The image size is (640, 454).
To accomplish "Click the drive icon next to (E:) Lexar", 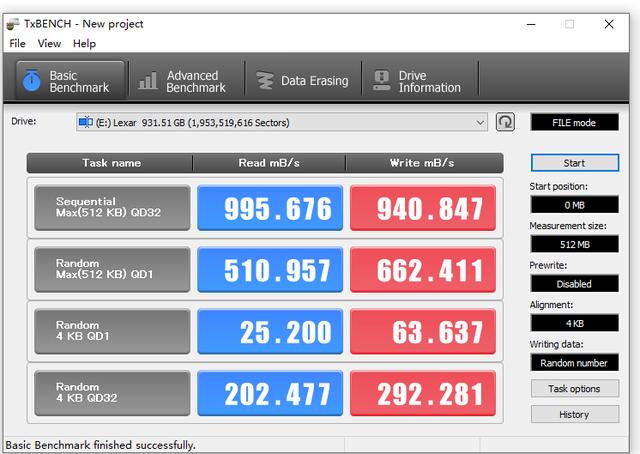I will (x=85, y=122).
